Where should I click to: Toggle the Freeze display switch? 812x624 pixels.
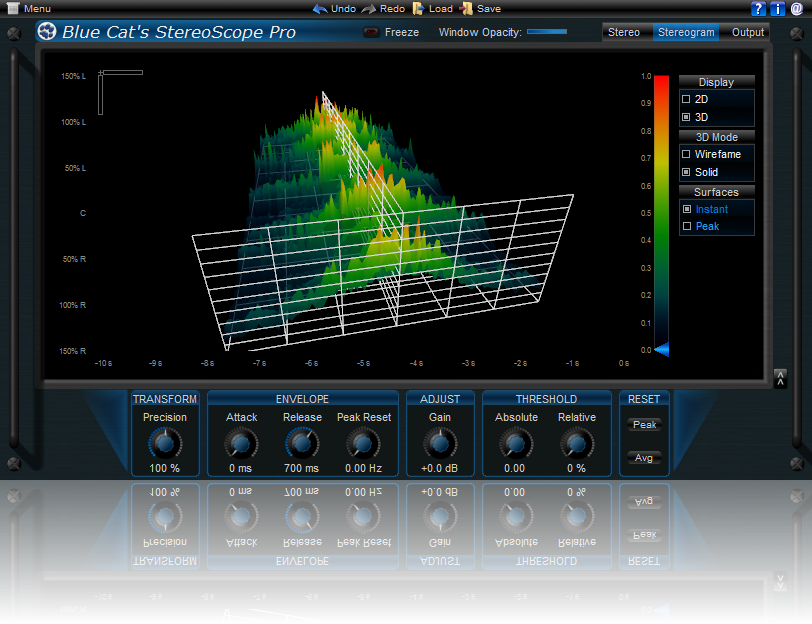pos(371,32)
